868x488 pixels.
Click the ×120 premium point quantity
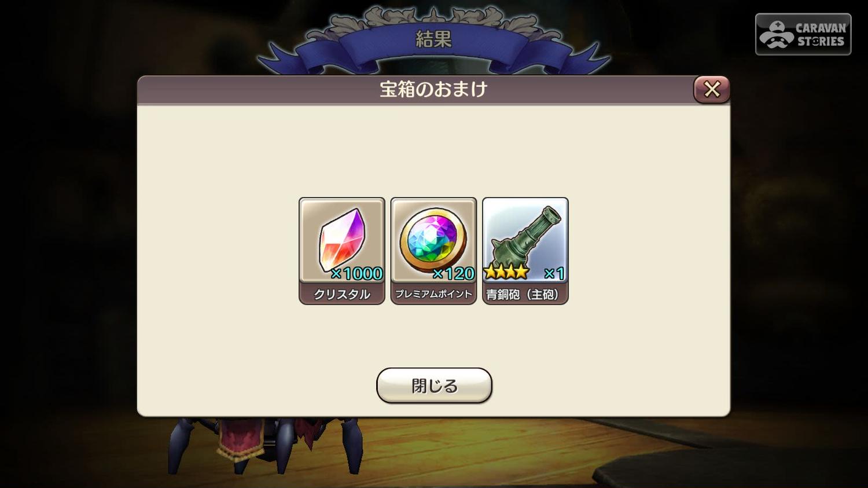pos(453,273)
